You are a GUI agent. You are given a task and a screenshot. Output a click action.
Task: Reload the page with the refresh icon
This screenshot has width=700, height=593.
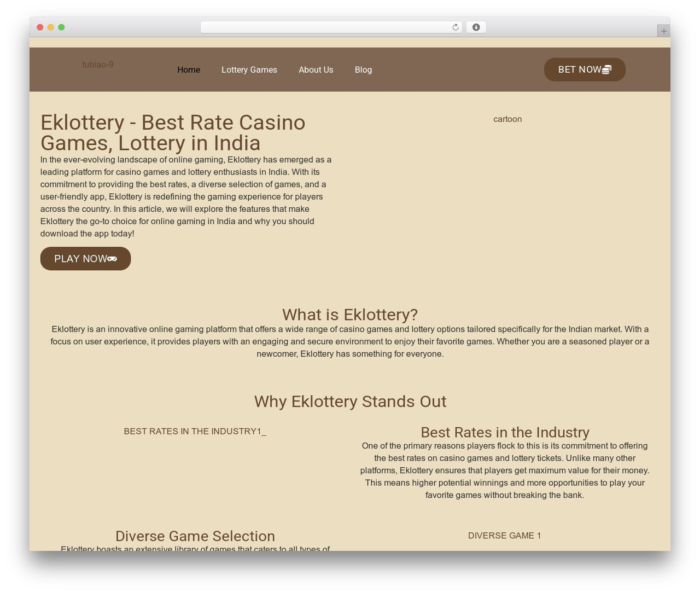tap(455, 27)
